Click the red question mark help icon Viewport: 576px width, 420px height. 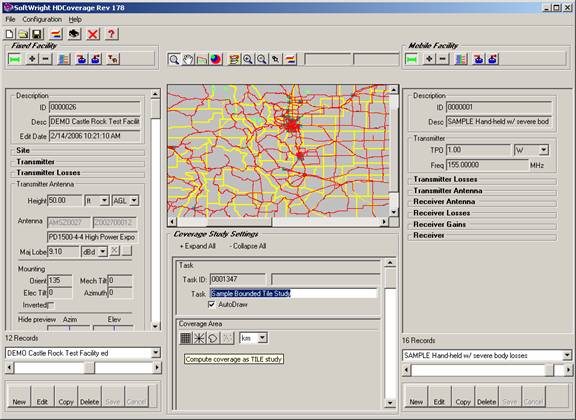(x=111, y=34)
